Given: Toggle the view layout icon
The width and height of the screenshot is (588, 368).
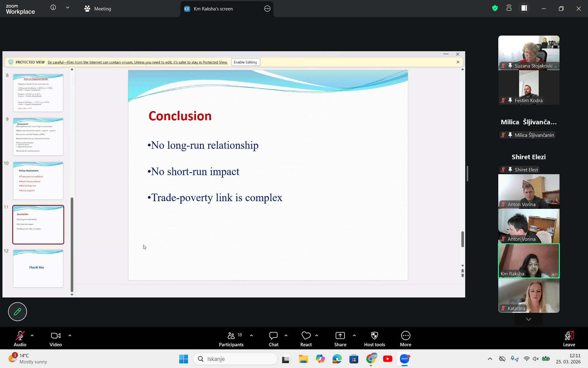Looking at the screenshot, I should coord(524,8).
